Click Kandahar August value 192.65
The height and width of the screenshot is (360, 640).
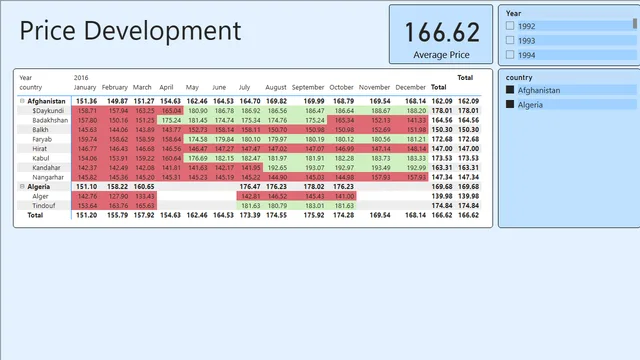tap(277, 168)
